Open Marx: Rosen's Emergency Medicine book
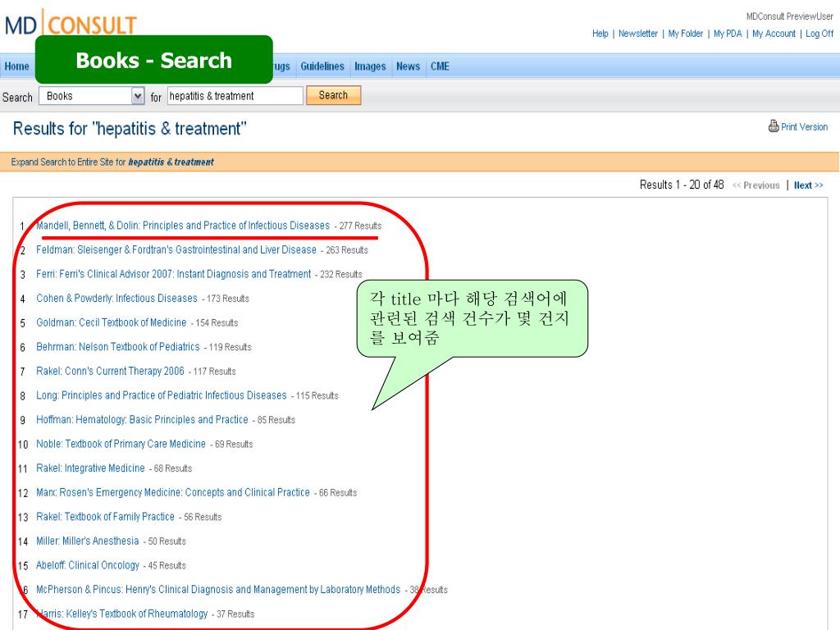Screen dimensions: 840x630 pos(173,492)
